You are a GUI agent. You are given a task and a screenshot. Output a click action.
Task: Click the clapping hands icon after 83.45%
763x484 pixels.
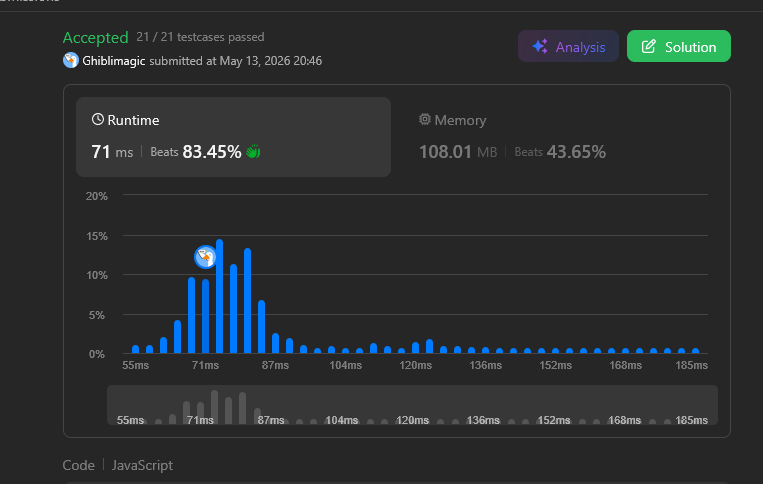(x=253, y=152)
